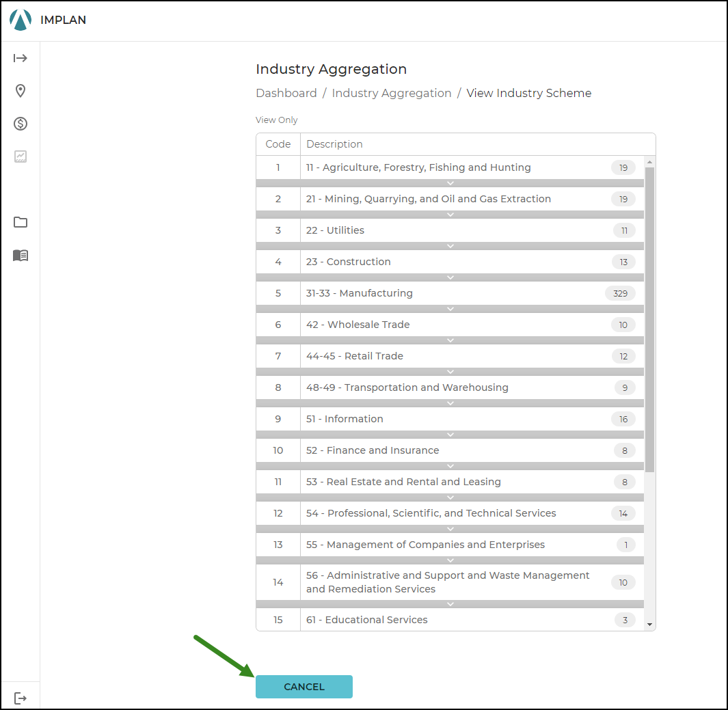Expand the 52 Finance and Insurance row
This screenshot has height=710, width=728.
click(450, 466)
